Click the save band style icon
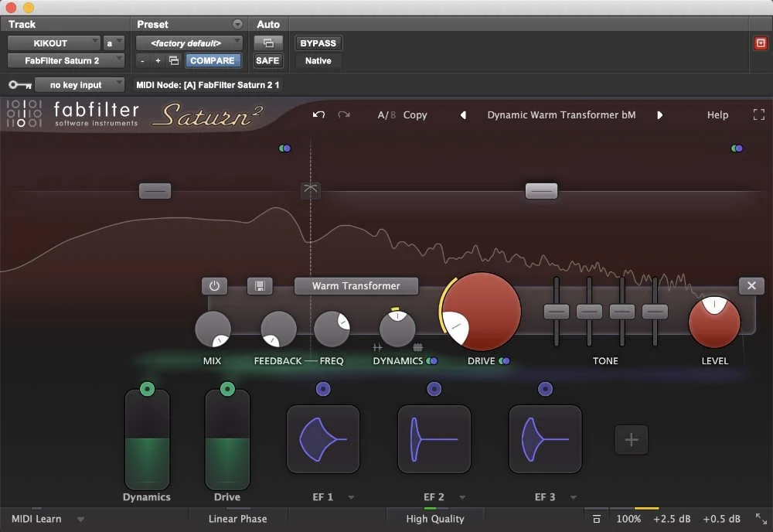 click(x=260, y=286)
